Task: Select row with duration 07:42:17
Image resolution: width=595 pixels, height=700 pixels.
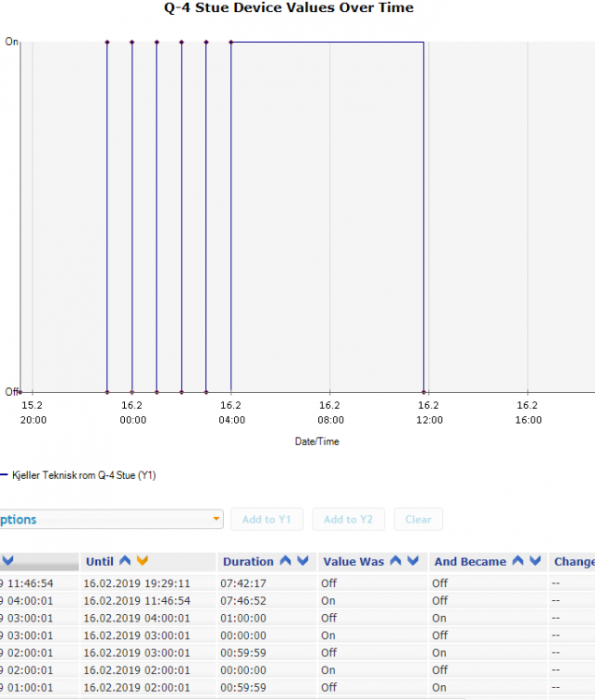Action: [x=242, y=583]
